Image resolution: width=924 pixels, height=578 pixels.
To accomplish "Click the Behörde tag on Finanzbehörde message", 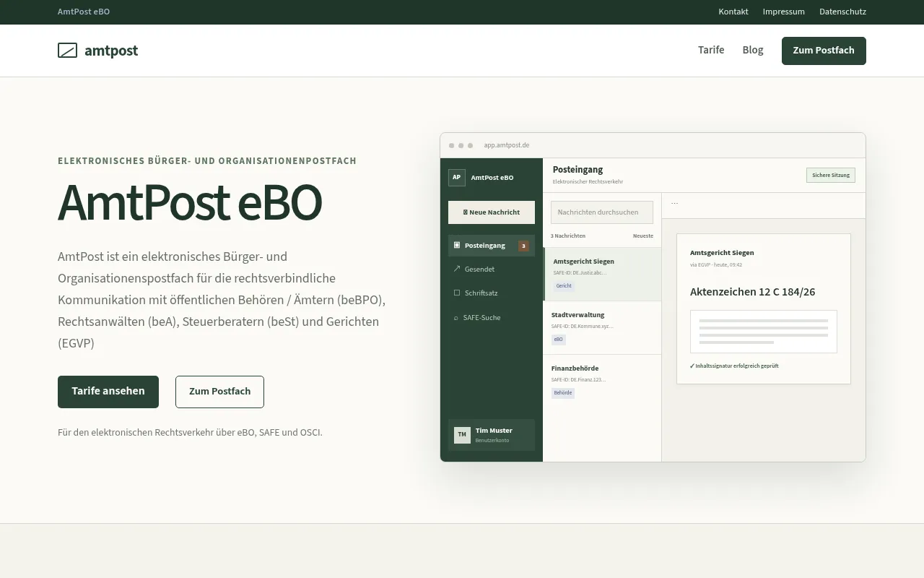I will [x=563, y=393].
